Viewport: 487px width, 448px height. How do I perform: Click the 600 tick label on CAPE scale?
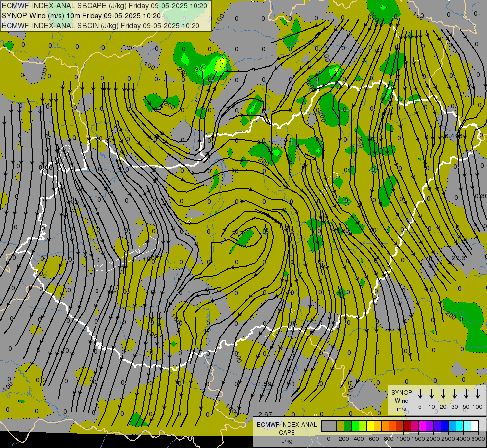coord(374,439)
